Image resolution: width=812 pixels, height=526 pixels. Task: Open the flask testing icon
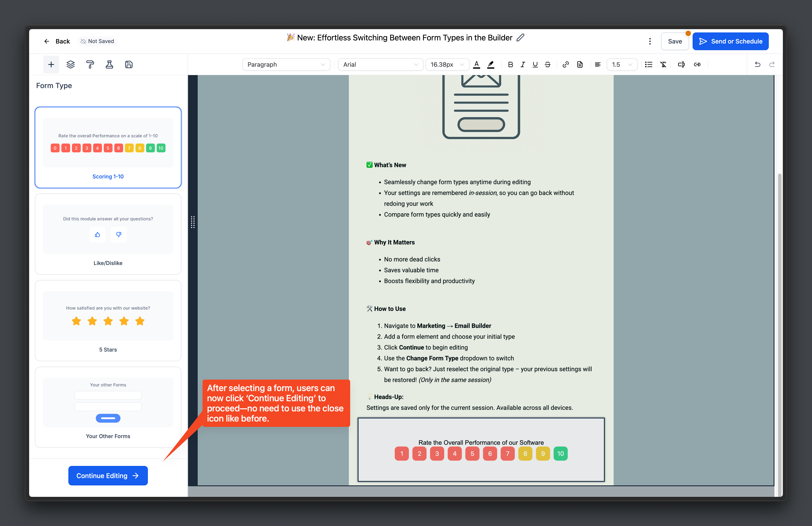pyautogui.click(x=109, y=64)
